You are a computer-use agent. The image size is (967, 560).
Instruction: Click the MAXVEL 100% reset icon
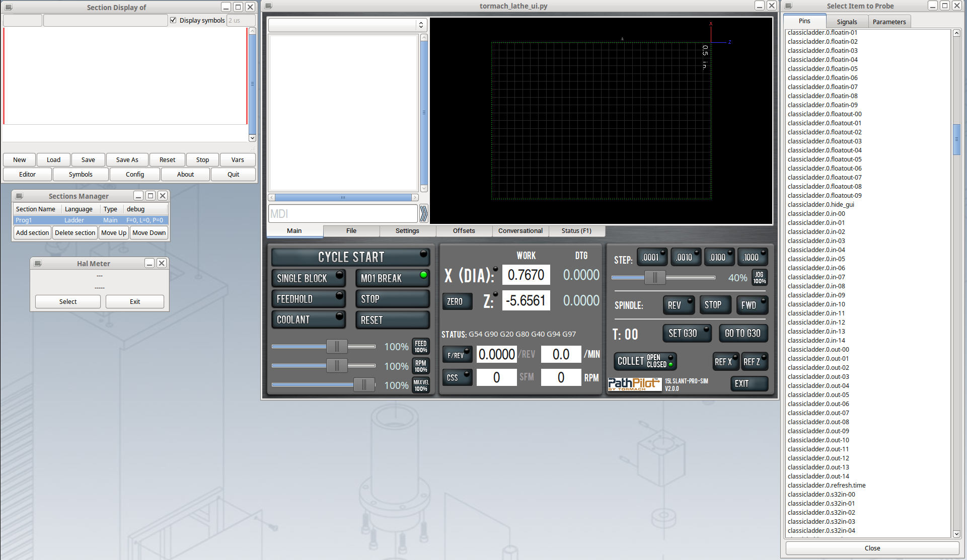(x=421, y=385)
